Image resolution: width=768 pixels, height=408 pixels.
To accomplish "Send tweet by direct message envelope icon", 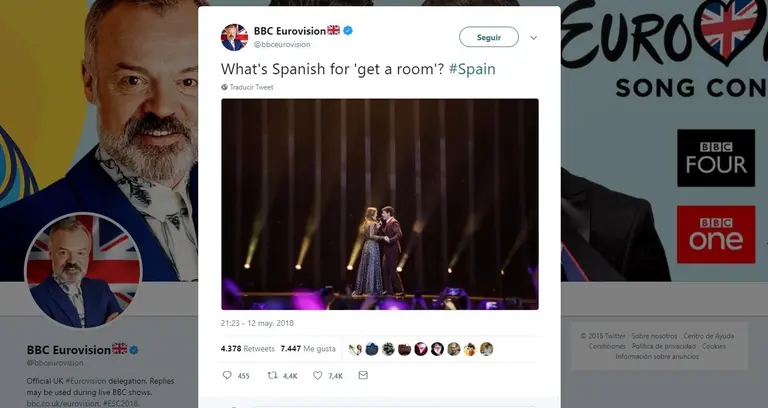I will (x=363, y=375).
